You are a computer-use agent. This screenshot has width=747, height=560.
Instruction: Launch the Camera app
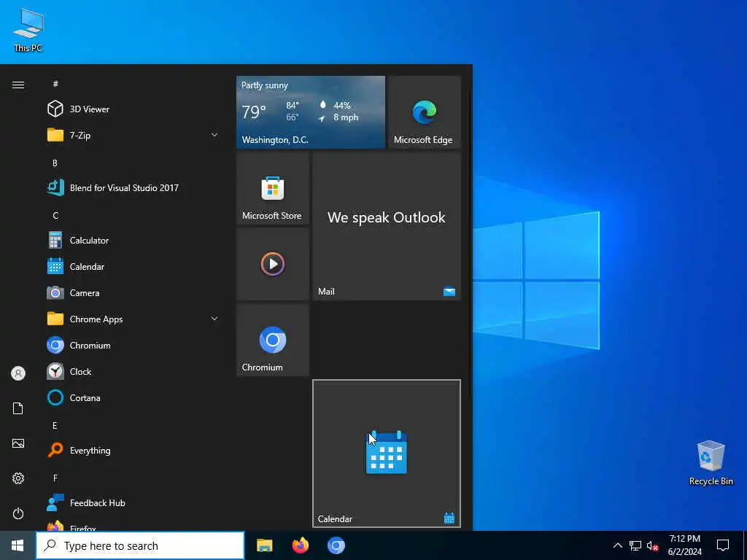point(133,293)
